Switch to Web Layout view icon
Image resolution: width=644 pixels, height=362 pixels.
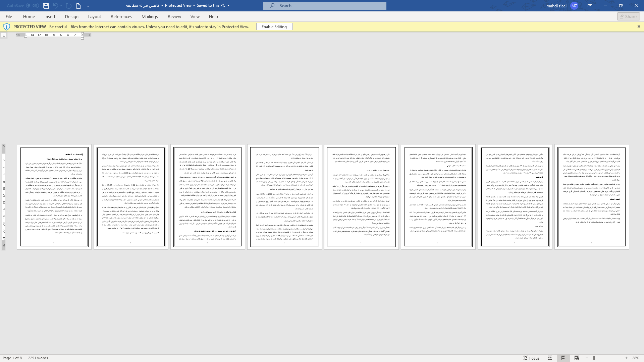tap(577, 358)
